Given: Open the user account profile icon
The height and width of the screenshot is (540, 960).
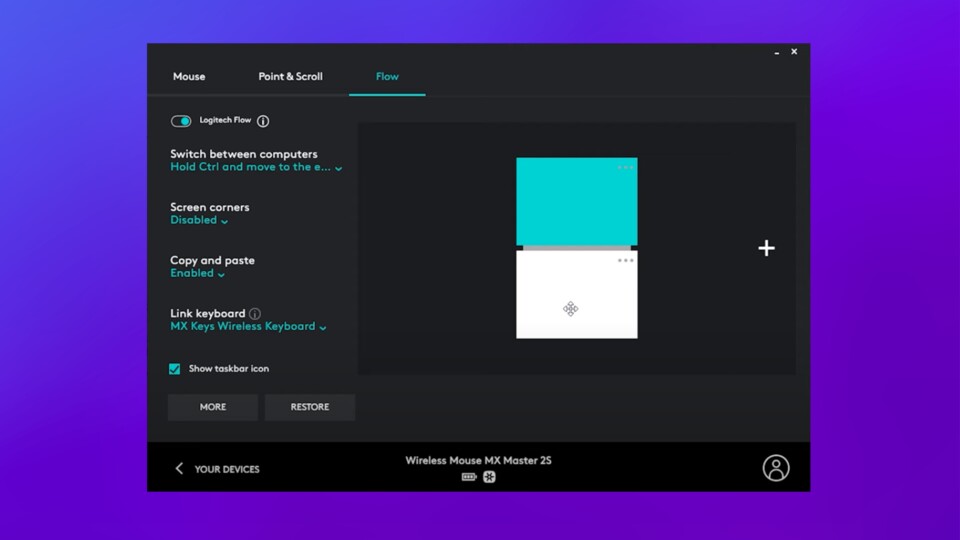Looking at the screenshot, I should tap(776, 468).
